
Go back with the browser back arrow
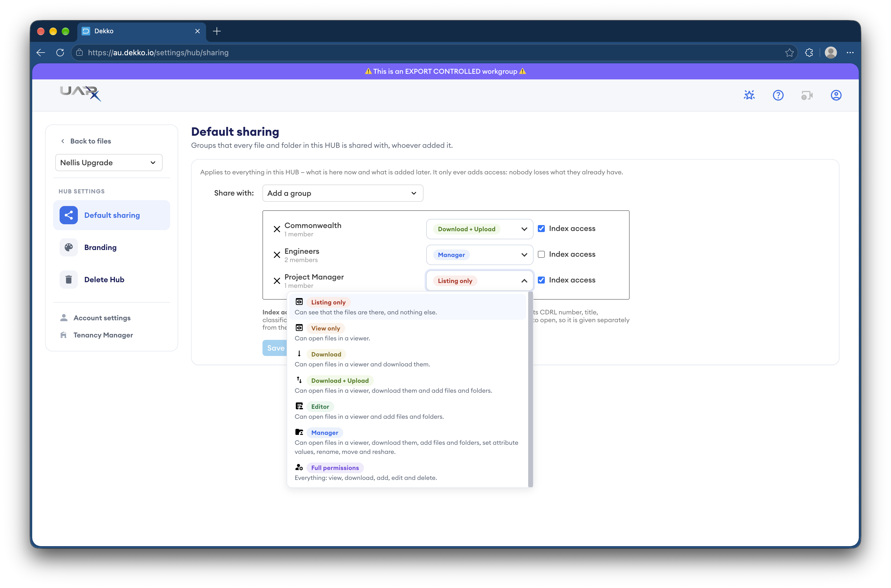[x=41, y=53]
